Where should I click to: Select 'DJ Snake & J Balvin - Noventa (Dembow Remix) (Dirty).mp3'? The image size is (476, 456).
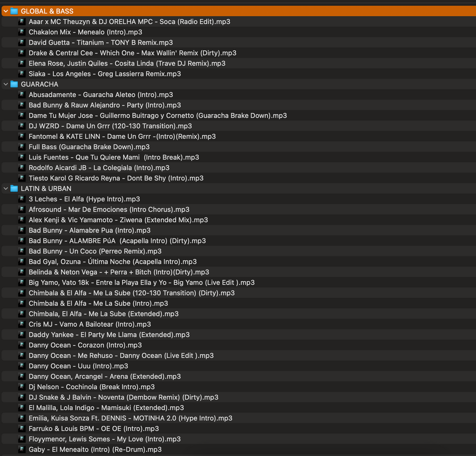(x=124, y=397)
